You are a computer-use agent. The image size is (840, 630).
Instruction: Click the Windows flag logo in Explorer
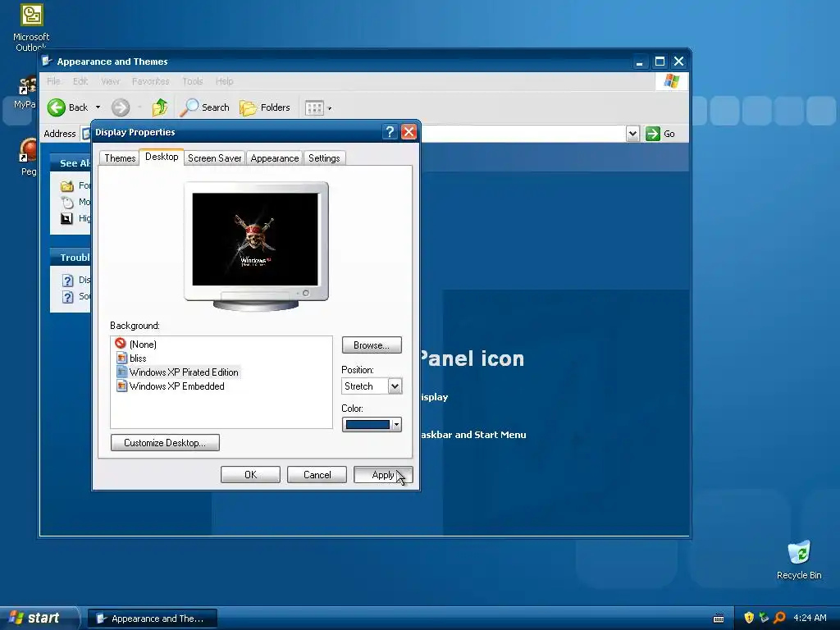[671, 81]
